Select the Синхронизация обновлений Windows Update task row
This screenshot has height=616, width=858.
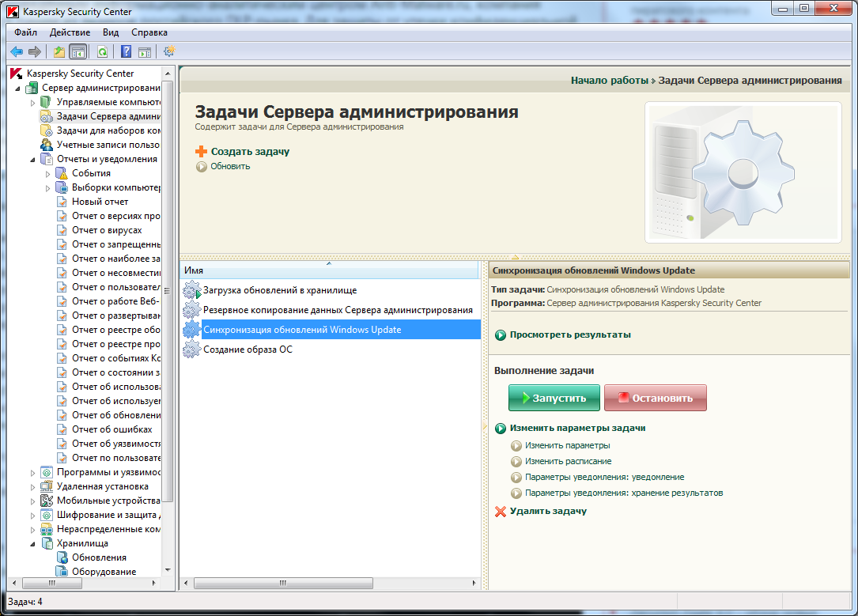pyautogui.click(x=331, y=329)
